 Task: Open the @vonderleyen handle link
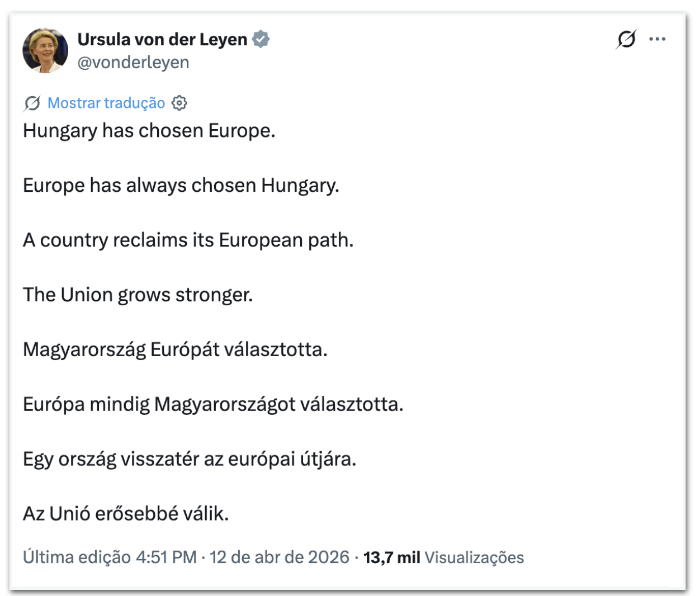[x=133, y=62]
